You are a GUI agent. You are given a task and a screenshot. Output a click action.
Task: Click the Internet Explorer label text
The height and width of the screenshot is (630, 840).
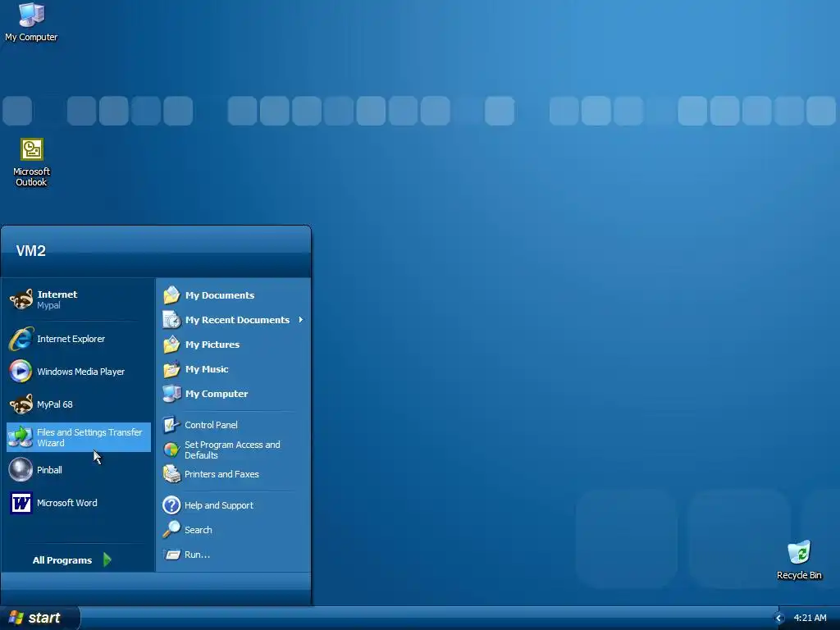(71, 339)
